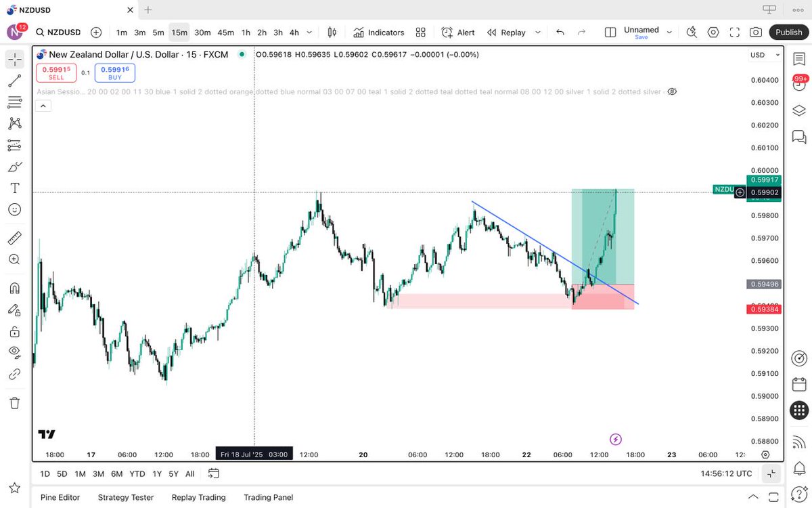The height and width of the screenshot is (508, 812).
Task: Click the zoom in tool
Action: tap(14, 259)
